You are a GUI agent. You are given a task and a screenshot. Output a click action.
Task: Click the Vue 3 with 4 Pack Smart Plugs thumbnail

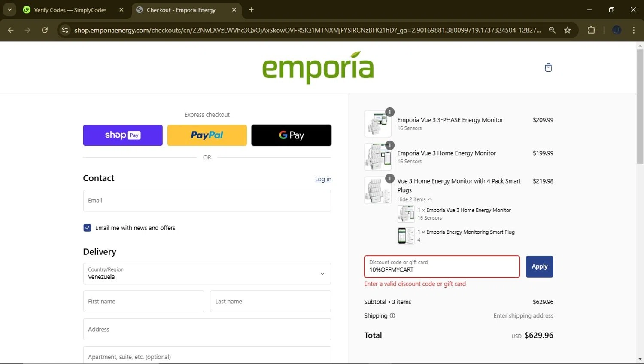pyautogui.click(x=378, y=190)
